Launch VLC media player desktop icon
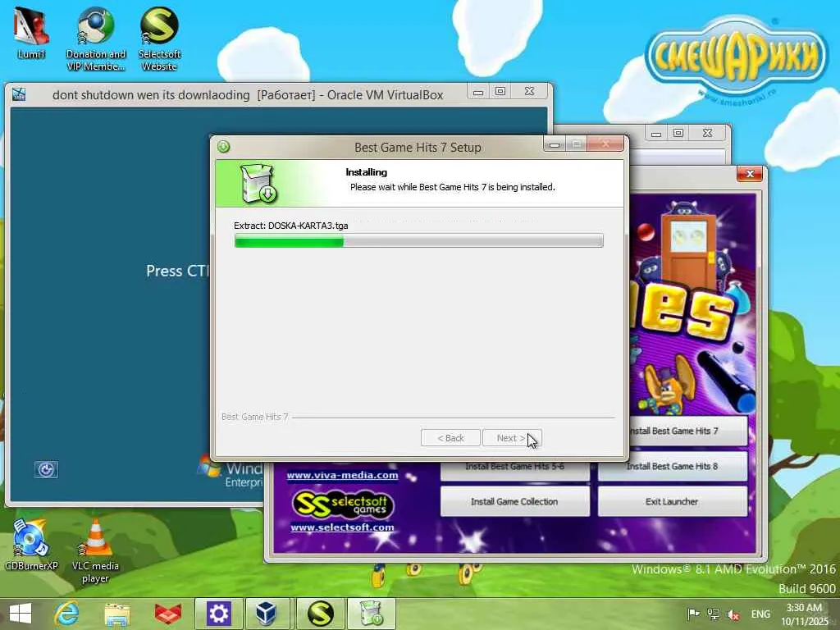 click(x=95, y=550)
